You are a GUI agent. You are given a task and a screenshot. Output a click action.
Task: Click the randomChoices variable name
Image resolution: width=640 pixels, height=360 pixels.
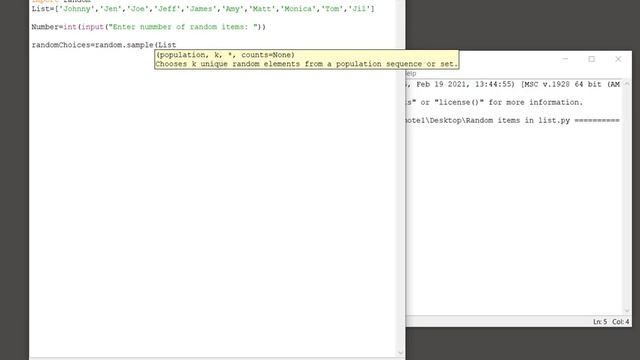coord(61,45)
